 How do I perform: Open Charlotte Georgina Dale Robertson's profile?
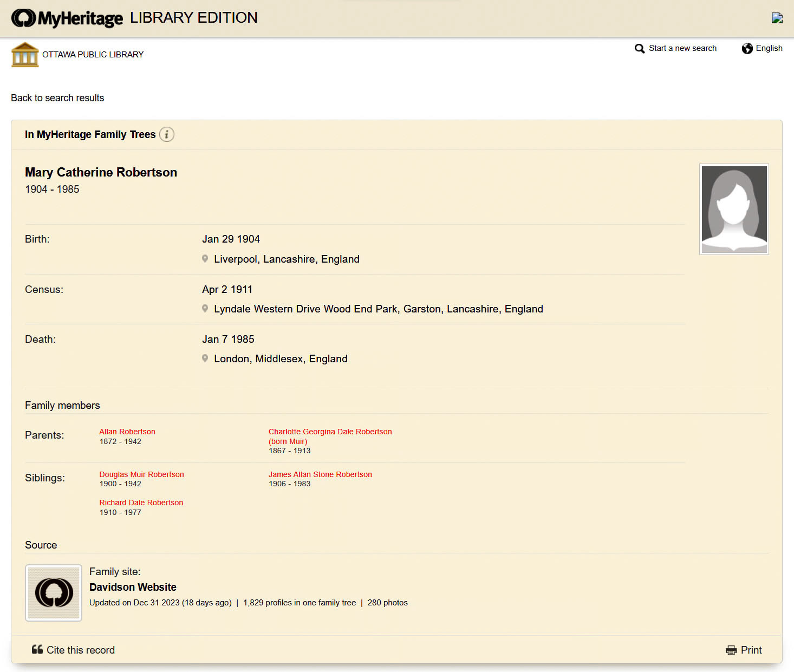[x=330, y=436]
